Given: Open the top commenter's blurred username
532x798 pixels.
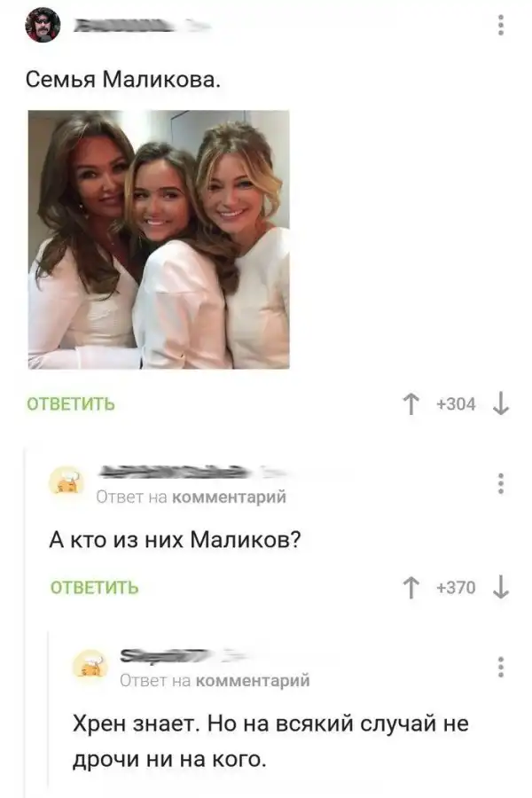Looking at the screenshot, I should point(143,24).
